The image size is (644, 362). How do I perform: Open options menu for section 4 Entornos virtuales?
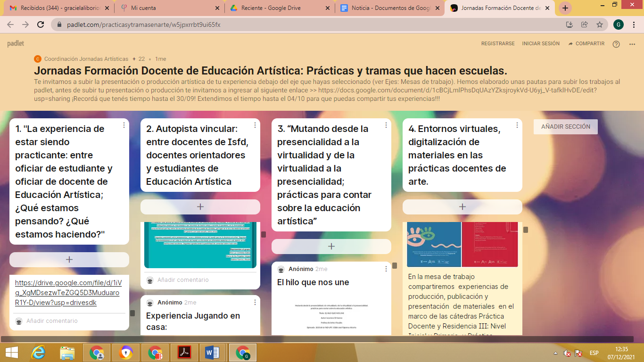coord(517,125)
